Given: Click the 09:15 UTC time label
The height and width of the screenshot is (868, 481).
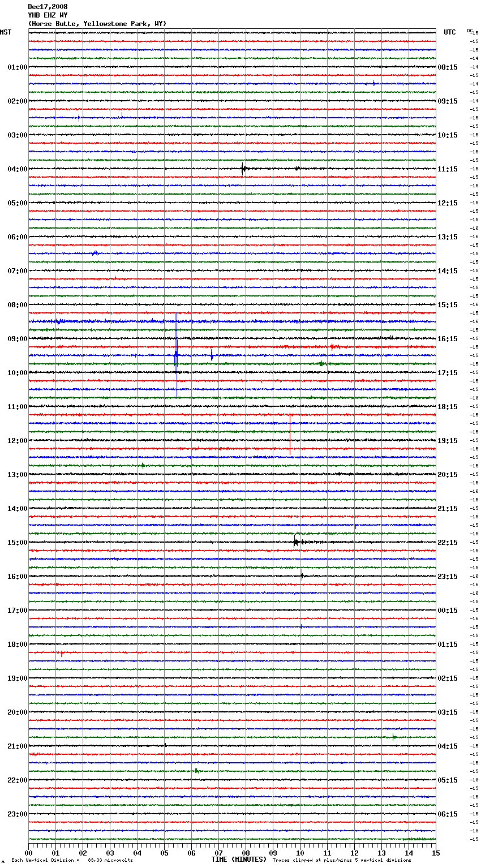Looking at the screenshot, I should 448,101.
